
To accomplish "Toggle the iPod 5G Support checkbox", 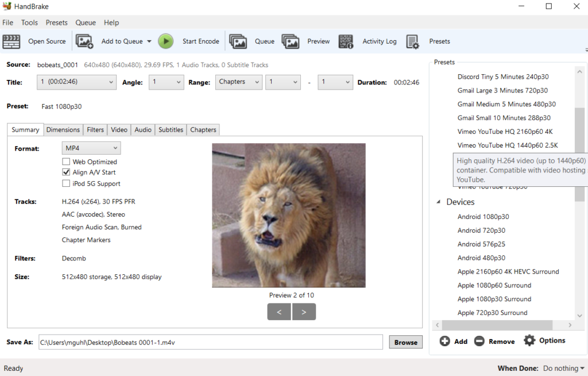I will (66, 183).
